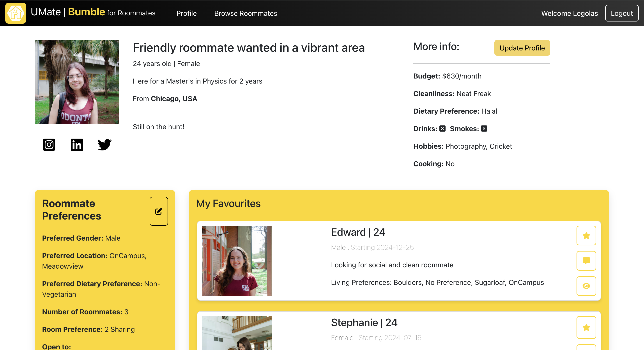This screenshot has height=350, width=644.
Task: Open the LinkedIn profile icon
Action: click(x=77, y=145)
